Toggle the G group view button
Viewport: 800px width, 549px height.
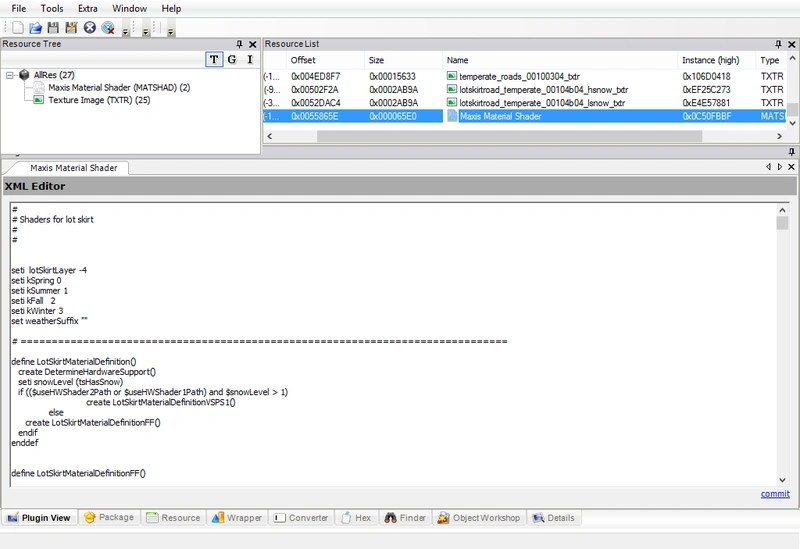point(232,60)
